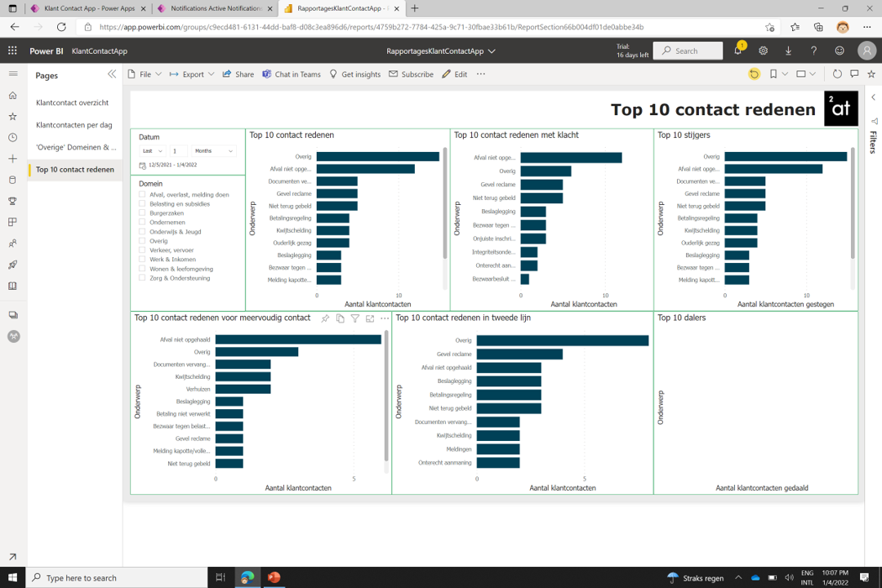Open the Power BI notifications bell
The width and height of the screenshot is (882, 588).
[x=737, y=51]
